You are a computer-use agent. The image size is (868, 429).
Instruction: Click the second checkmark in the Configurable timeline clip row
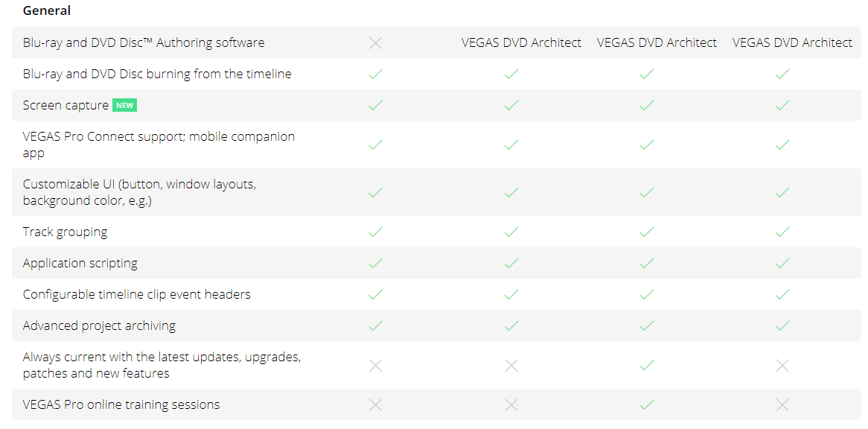[x=511, y=294]
